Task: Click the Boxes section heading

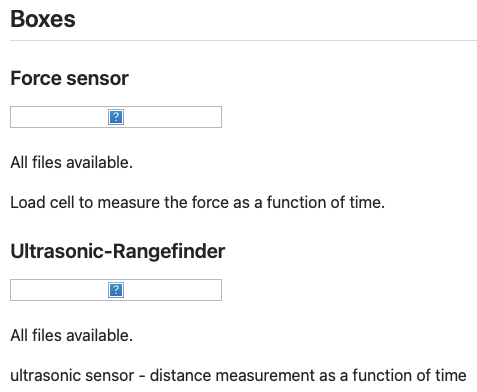Action: 43,19
